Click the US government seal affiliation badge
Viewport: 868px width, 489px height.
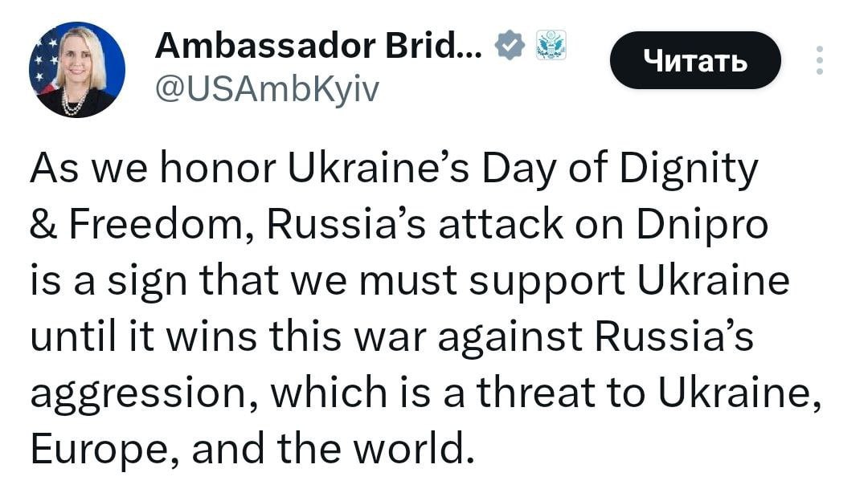click(x=551, y=45)
